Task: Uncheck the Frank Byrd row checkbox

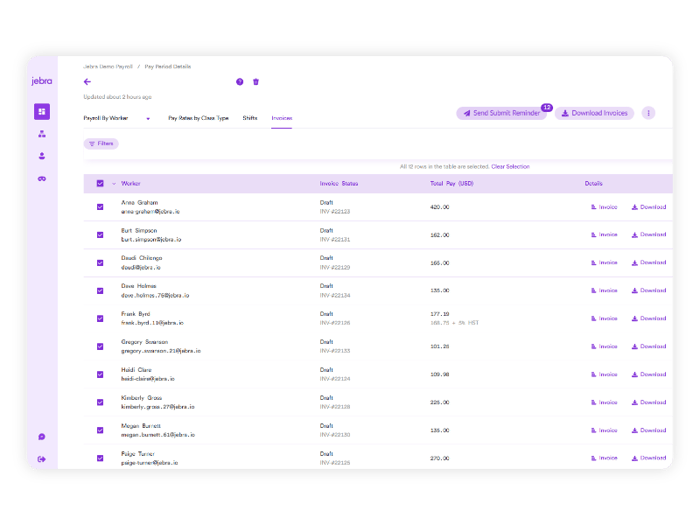Action: coord(100,319)
